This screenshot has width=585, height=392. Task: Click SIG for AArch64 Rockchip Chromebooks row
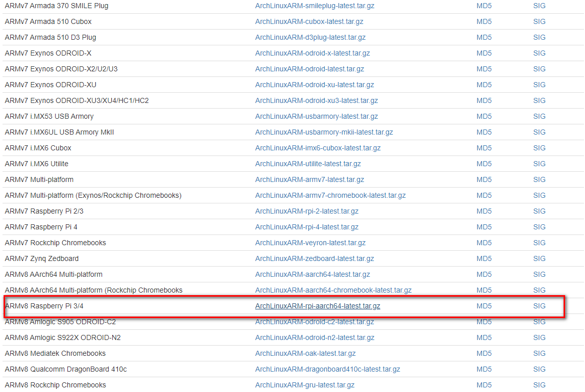539,290
